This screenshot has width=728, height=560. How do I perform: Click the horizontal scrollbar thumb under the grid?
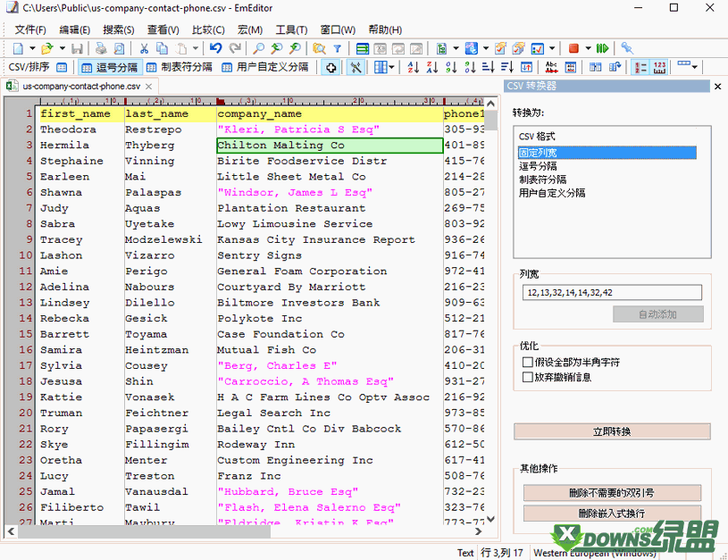(x=145, y=531)
